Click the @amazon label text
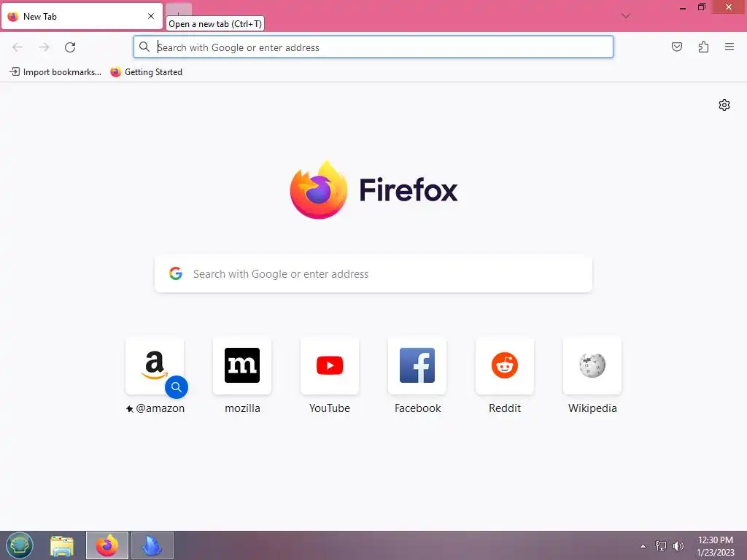The width and height of the screenshot is (747, 560). tap(160, 408)
